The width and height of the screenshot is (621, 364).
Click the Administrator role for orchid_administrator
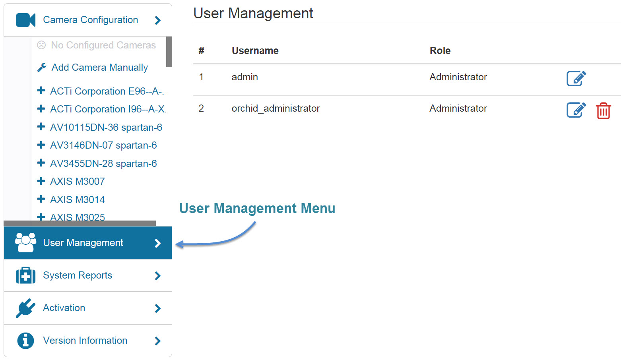(x=458, y=108)
